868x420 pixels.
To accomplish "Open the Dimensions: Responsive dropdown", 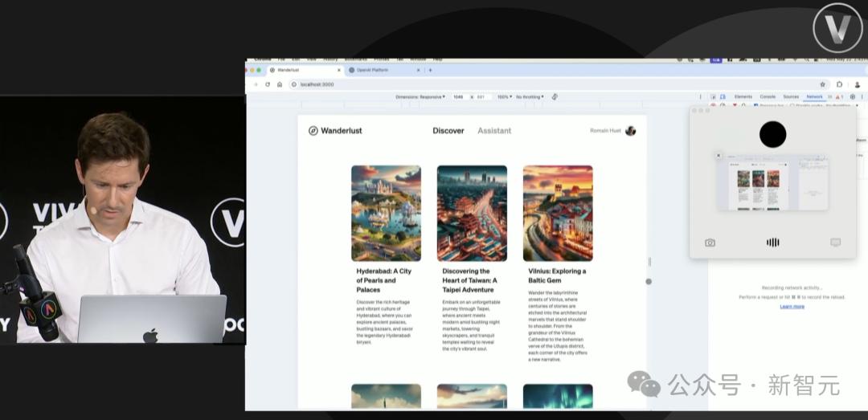I will point(420,97).
